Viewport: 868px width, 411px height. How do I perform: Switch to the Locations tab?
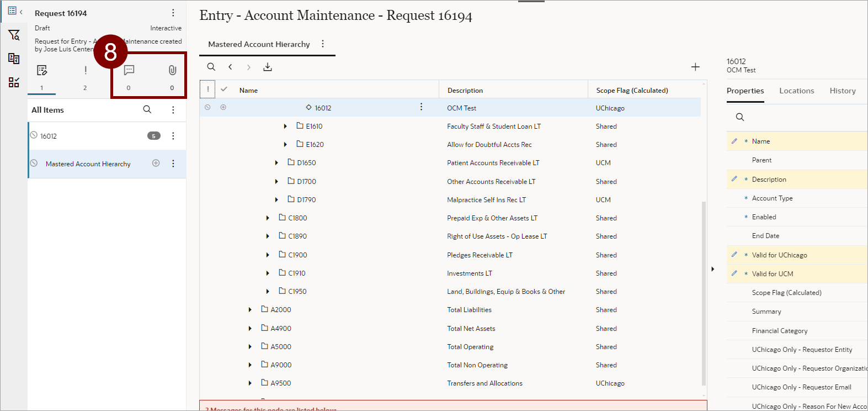(796, 91)
